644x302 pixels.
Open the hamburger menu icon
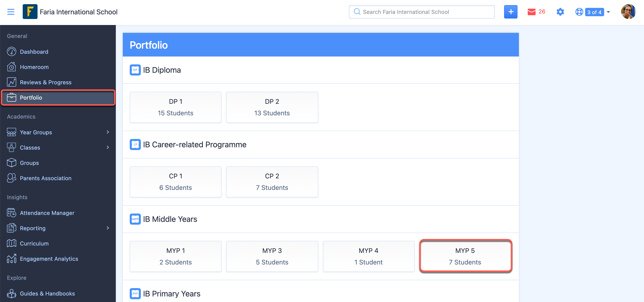[11, 12]
